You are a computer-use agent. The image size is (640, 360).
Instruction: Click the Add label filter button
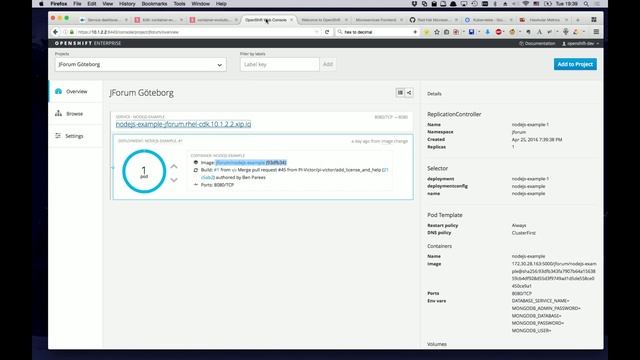coord(328,64)
